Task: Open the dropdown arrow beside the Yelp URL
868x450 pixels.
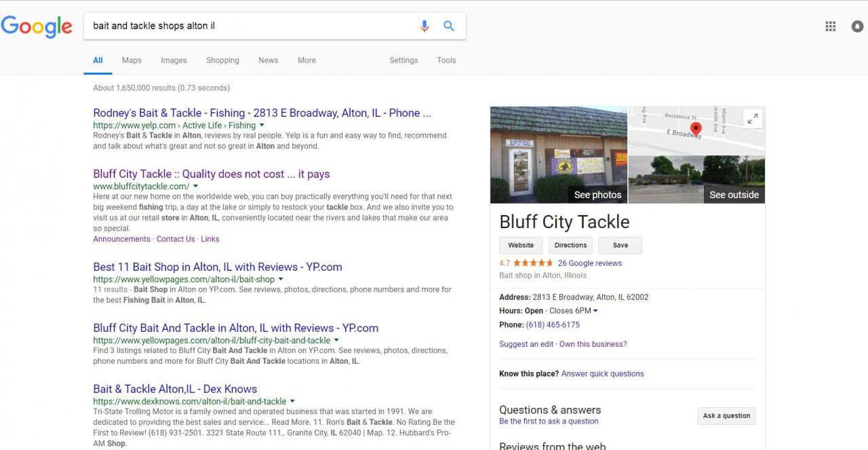Action: point(262,126)
